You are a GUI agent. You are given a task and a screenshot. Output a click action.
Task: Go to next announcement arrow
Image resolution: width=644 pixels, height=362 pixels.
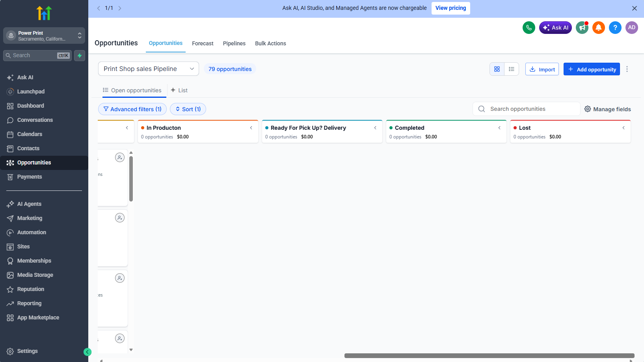tap(120, 8)
